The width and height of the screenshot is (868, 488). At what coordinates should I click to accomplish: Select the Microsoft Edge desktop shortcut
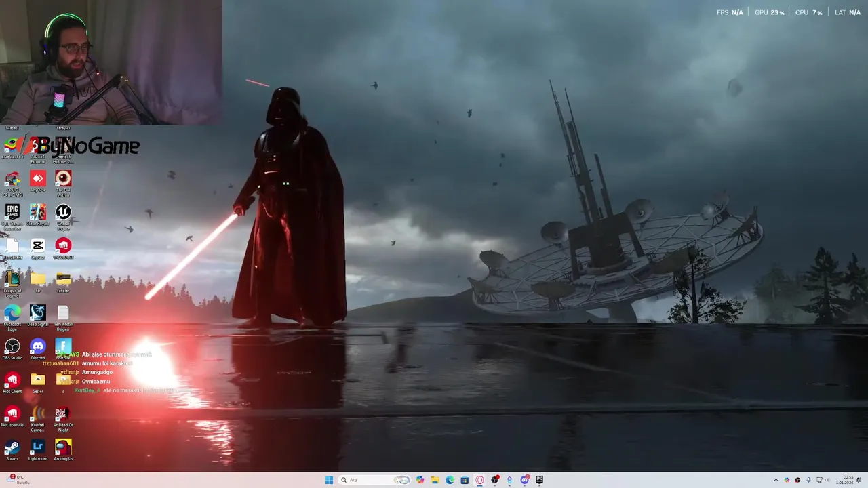[x=12, y=317]
